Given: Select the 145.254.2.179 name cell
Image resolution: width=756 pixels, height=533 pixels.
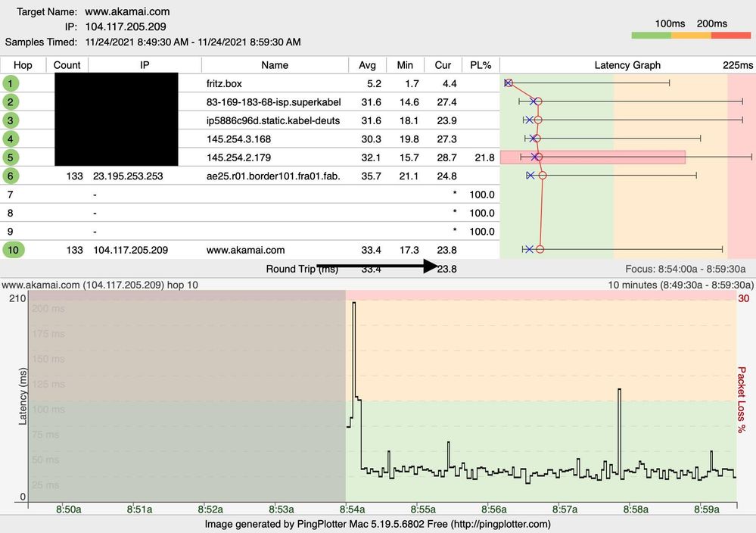Looking at the screenshot, I should (x=238, y=157).
